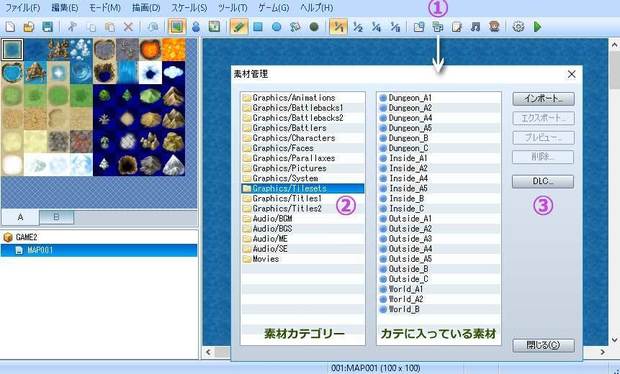Open the Resource Manager toolbar icon
The width and height of the screenshot is (620, 374).
coord(438,27)
